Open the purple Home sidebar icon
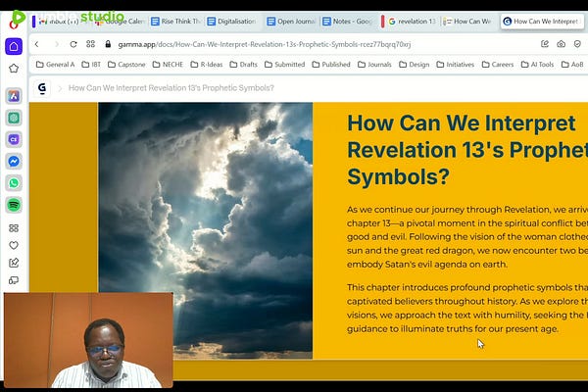 tap(14, 46)
